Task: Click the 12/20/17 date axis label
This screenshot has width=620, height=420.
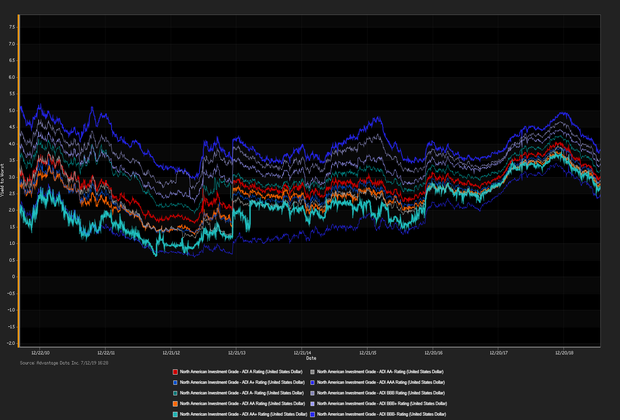Action: tap(499, 353)
